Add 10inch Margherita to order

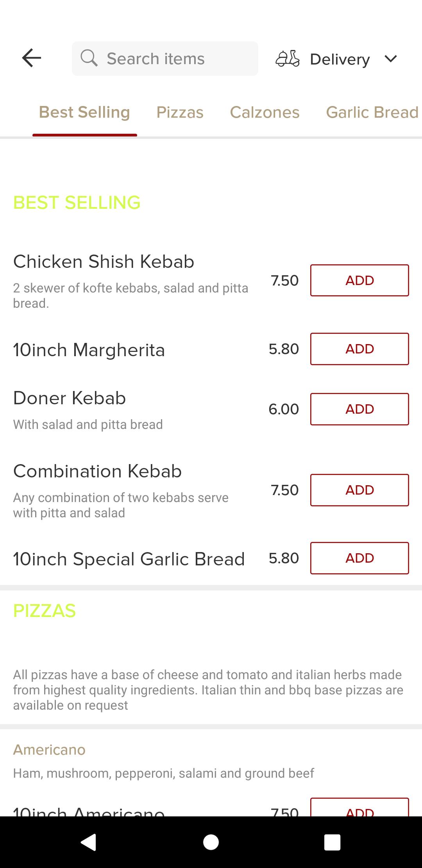click(x=359, y=349)
